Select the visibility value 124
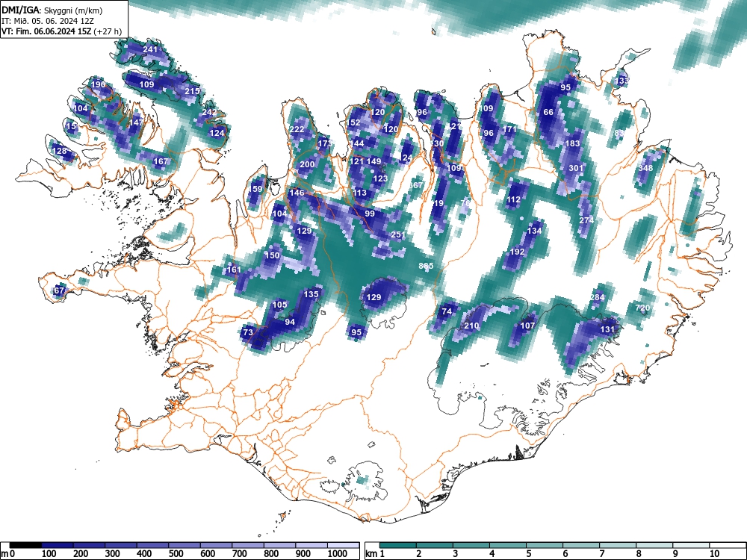 (217, 133)
